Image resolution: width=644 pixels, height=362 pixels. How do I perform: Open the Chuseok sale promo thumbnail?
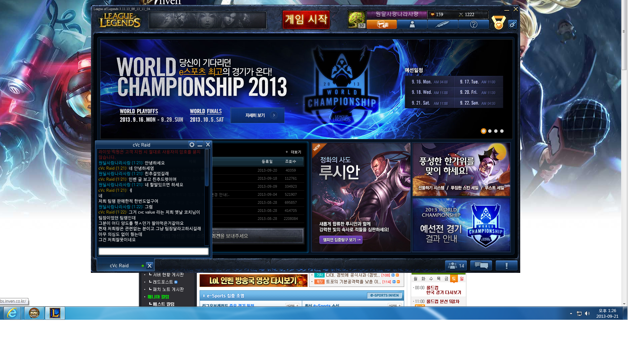tap(461, 170)
